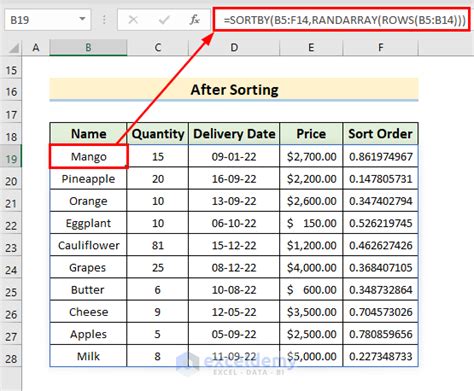Click the formula bar with SORTBY formula
Viewport: 474px width, 391px height.
pos(341,20)
